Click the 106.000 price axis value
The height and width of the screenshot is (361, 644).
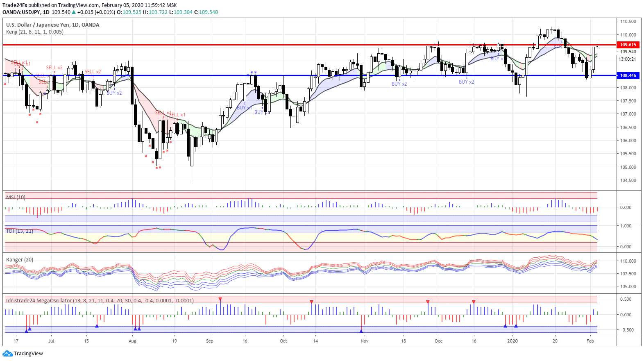[x=628, y=141]
